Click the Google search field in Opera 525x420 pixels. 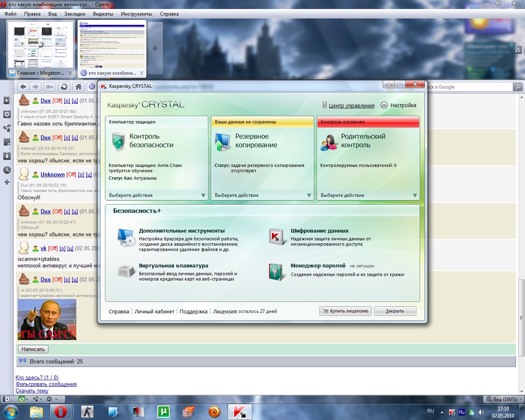(470, 87)
